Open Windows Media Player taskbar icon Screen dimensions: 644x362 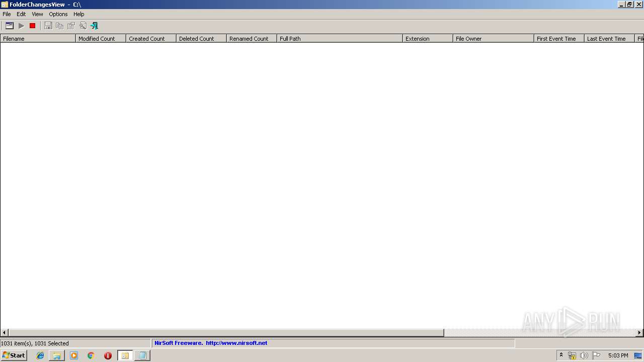pyautogui.click(x=74, y=355)
